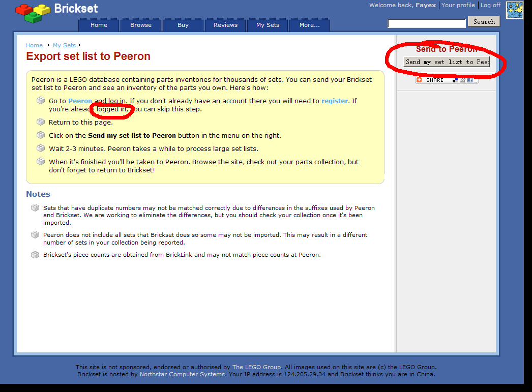This screenshot has width=532, height=392.
Task: Click the brick bullet beside 'Brickset's piece counts'
Action: coord(35,254)
